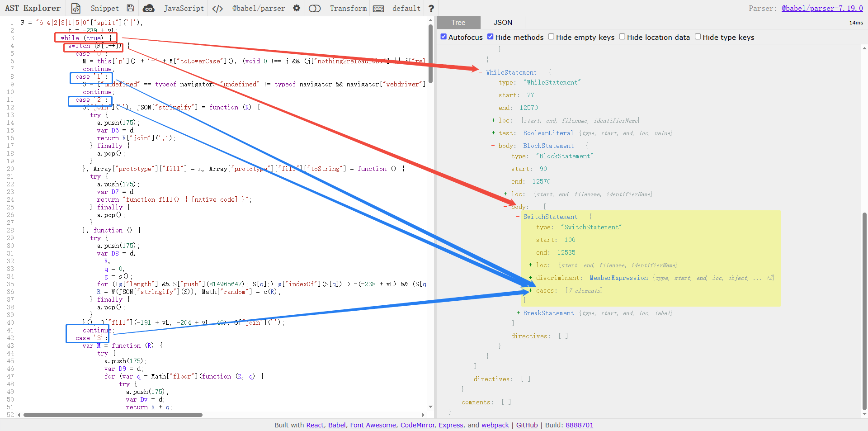Click the Transform label in toolbar
This screenshot has width=868, height=431.
point(348,8)
